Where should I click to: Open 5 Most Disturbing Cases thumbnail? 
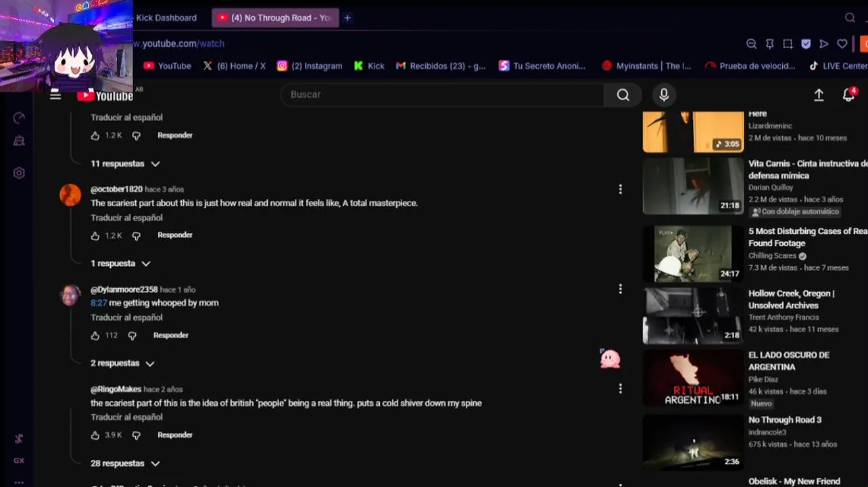693,254
